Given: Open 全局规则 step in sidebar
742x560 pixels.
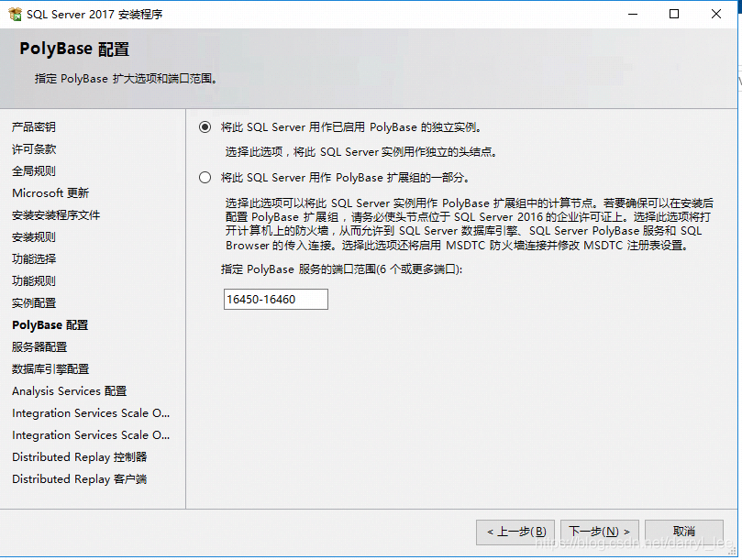Looking at the screenshot, I should click(34, 171).
